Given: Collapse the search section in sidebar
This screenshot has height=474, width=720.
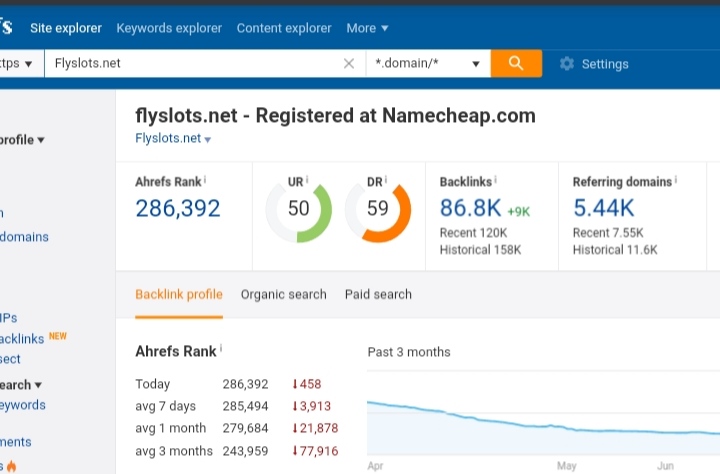Looking at the screenshot, I should [x=20, y=385].
